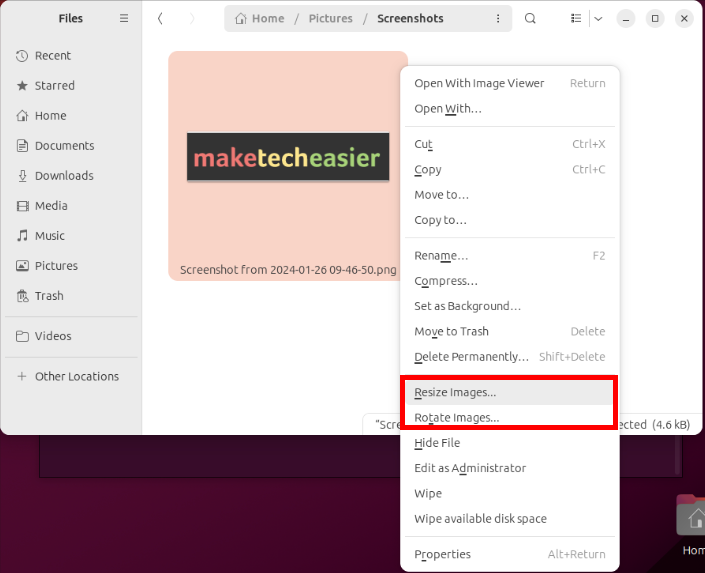This screenshot has width=705, height=573.
Task: Click the Videos folder icon in sidebar
Action: coord(22,336)
